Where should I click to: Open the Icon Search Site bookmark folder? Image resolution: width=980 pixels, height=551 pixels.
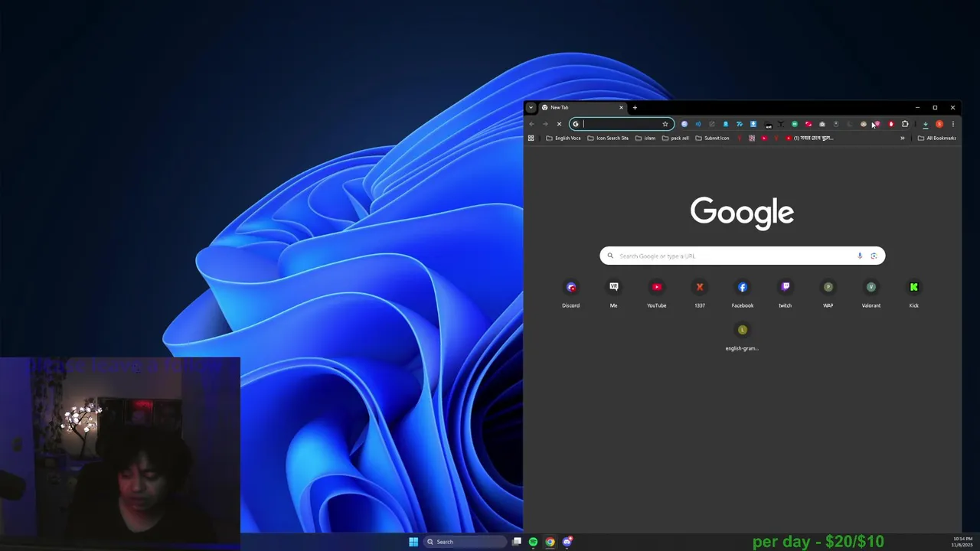(608, 139)
